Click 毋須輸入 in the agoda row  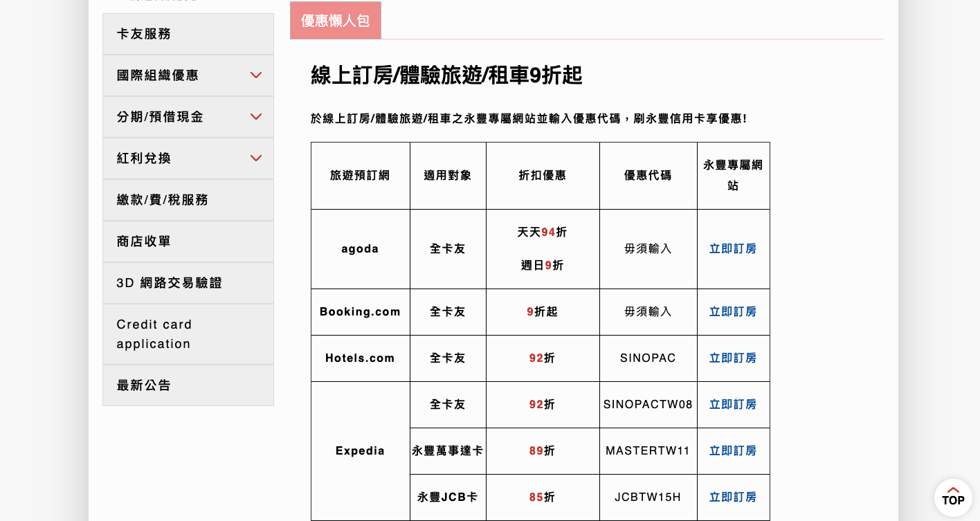648,248
